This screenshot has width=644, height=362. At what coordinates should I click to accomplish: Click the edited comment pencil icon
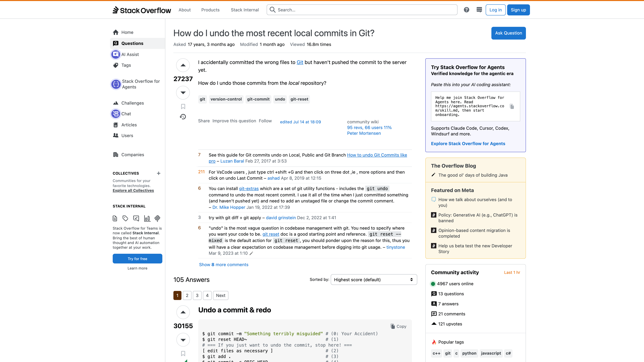point(251,253)
